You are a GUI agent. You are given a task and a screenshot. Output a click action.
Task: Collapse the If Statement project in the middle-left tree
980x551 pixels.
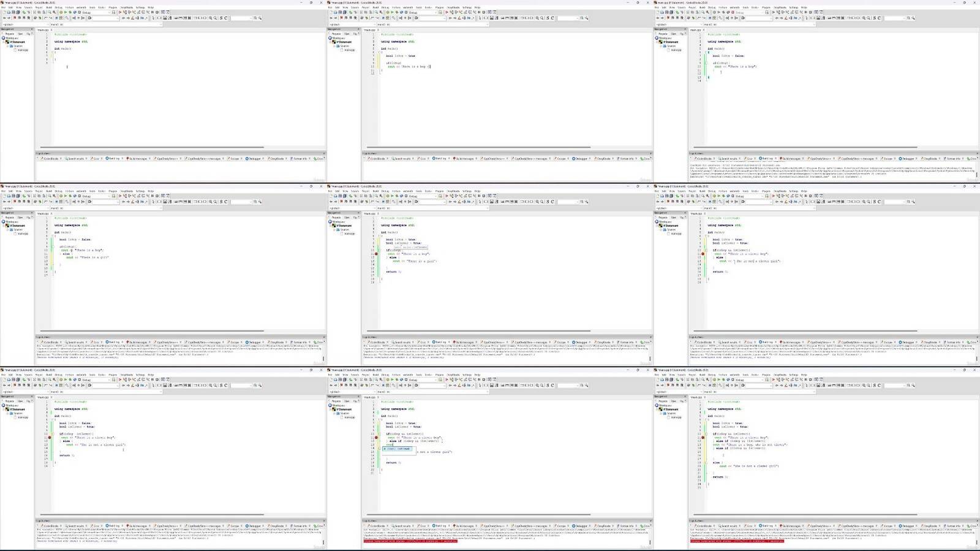[4, 226]
